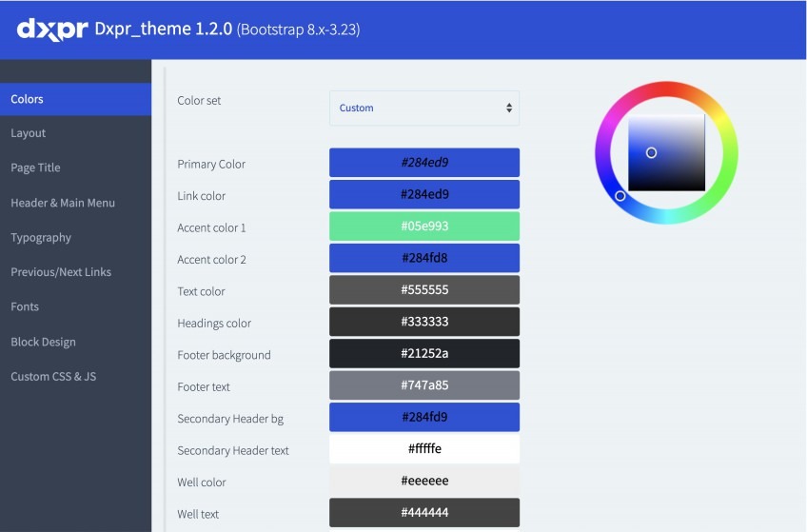Open the Fonts tab
This screenshot has height=532, width=807.
(25, 306)
